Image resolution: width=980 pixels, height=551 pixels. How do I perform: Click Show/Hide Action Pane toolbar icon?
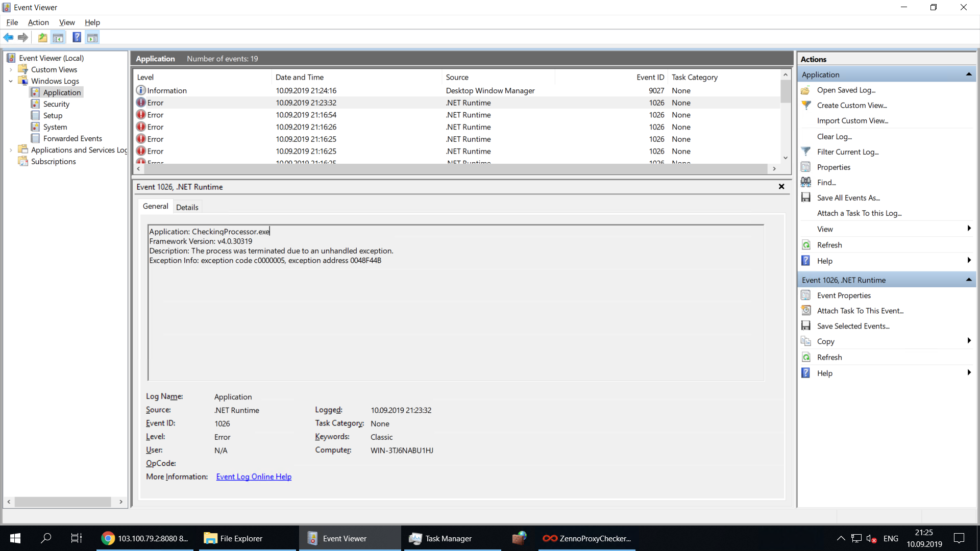click(x=92, y=37)
